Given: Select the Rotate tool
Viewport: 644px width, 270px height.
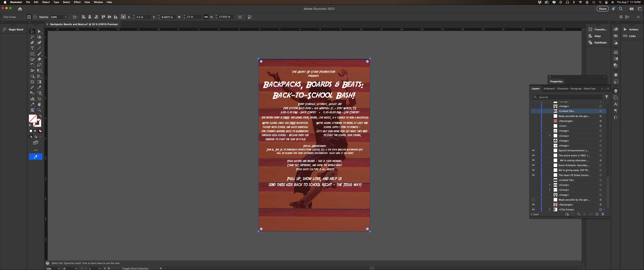Looking at the screenshot, I should coord(32,65).
